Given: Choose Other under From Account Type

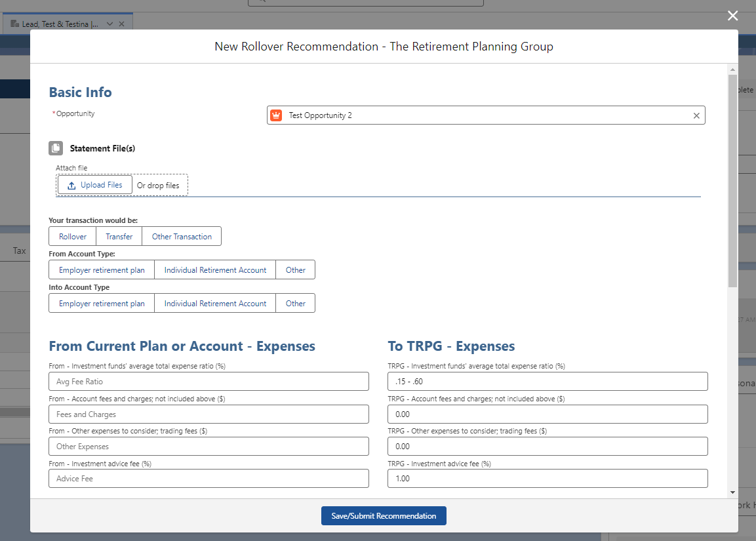Looking at the screenshot, I should click(x=296, y=270).
